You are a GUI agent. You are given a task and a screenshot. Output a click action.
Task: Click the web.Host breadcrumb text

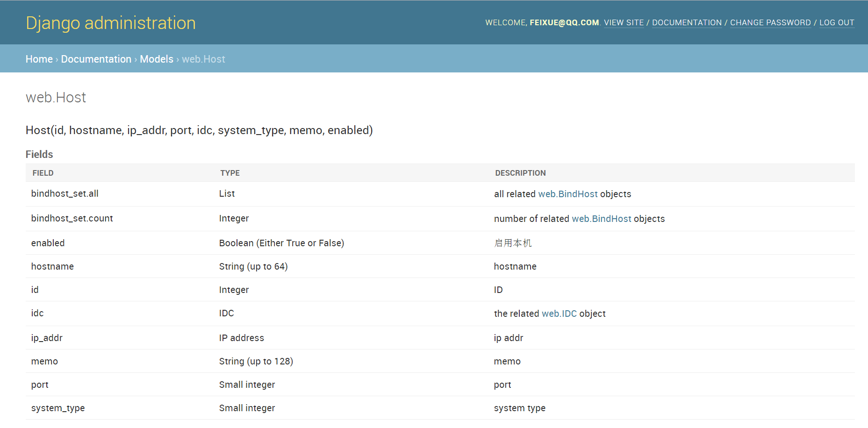203,59
